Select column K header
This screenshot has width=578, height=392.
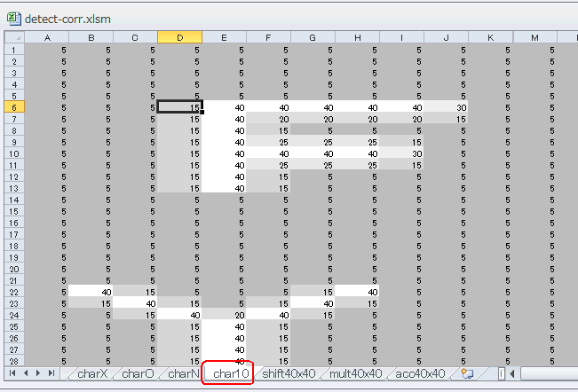click(x=491, y=37)
